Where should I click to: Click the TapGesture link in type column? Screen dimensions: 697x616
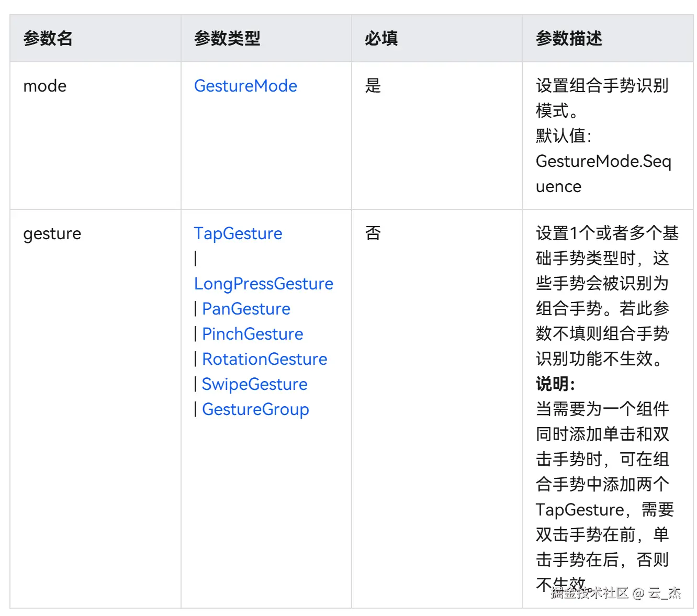tap(238, 233)
